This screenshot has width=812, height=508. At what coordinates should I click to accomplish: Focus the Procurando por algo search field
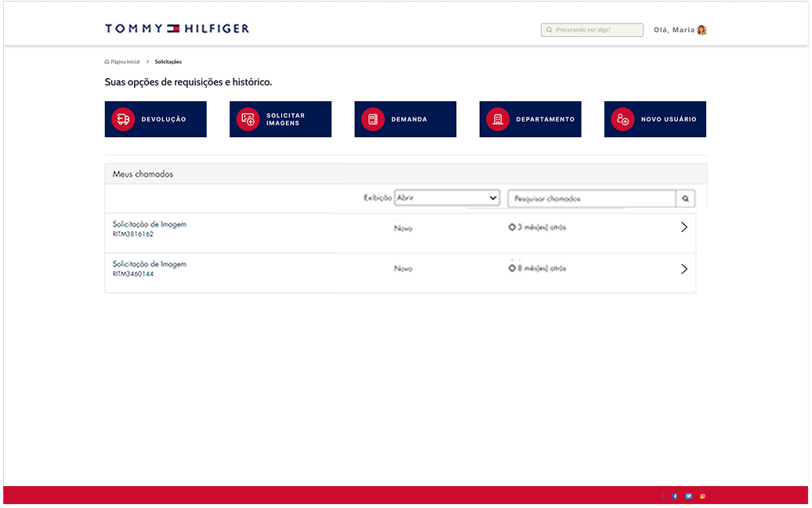(592, 30)
